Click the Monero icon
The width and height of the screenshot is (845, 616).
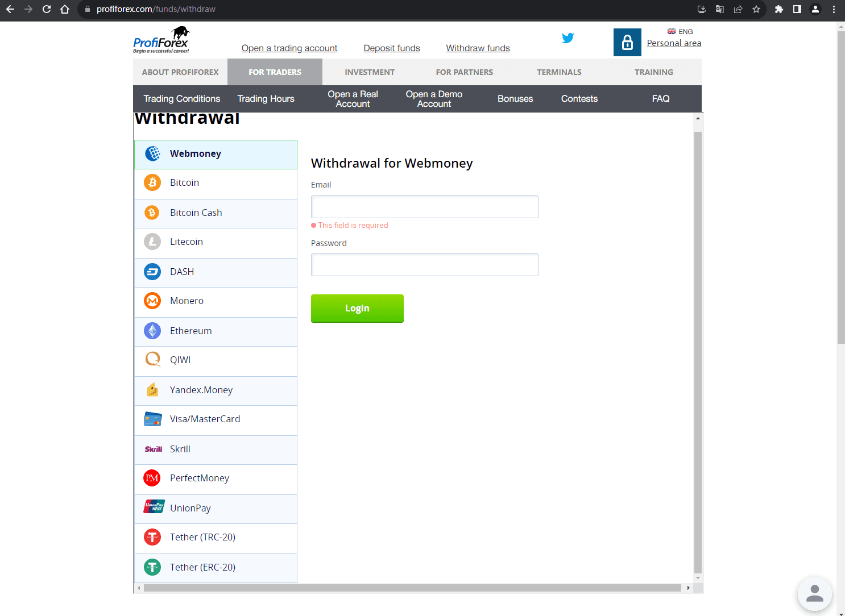[x=152, y=301]
